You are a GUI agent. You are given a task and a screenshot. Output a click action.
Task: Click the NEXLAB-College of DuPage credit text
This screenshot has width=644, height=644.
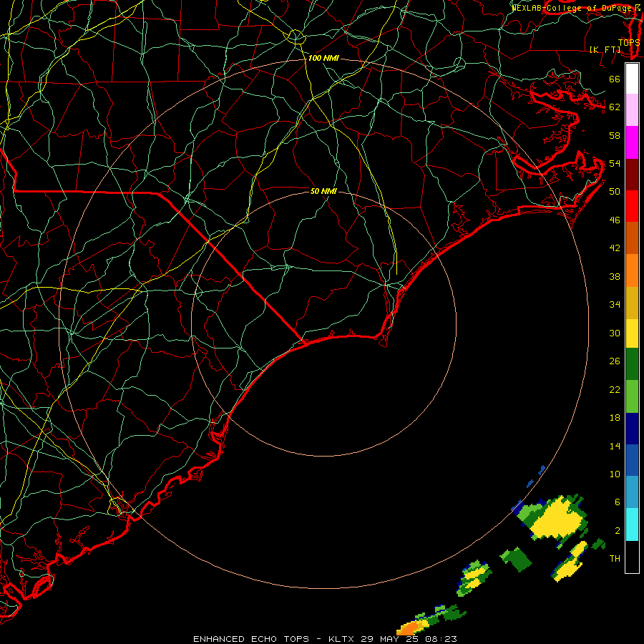coord(573,8)
